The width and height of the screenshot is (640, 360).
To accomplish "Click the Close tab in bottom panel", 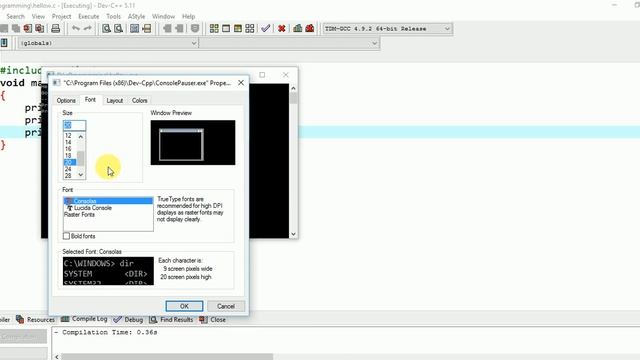I will 213,319.
